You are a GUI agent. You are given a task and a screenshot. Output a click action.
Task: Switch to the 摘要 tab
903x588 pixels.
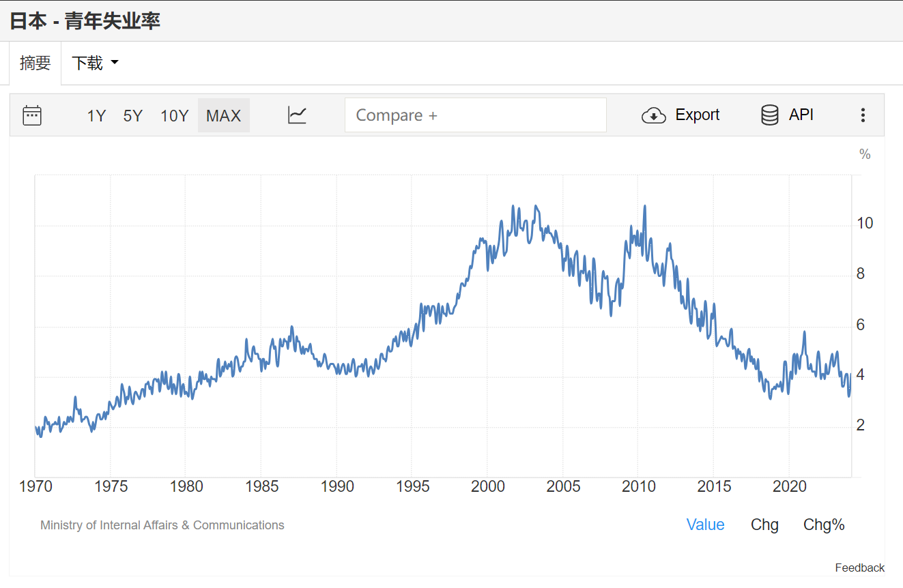pos(35,63)
